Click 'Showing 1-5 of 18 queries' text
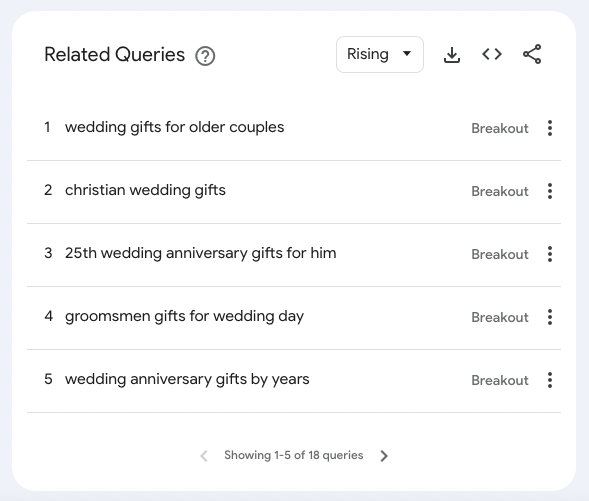The image size is (589, 501). (x=294, y=455)
